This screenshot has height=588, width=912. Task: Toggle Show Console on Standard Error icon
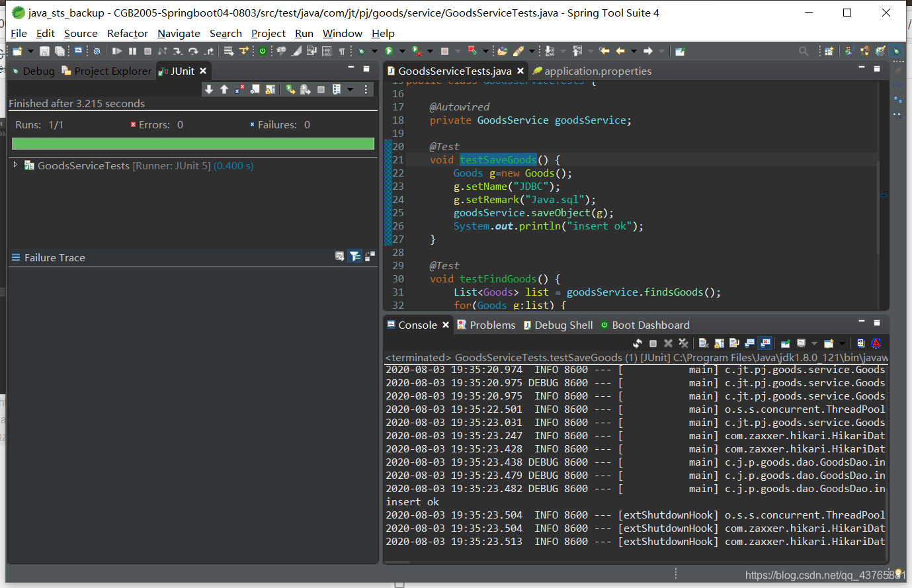tap(765, 343)
